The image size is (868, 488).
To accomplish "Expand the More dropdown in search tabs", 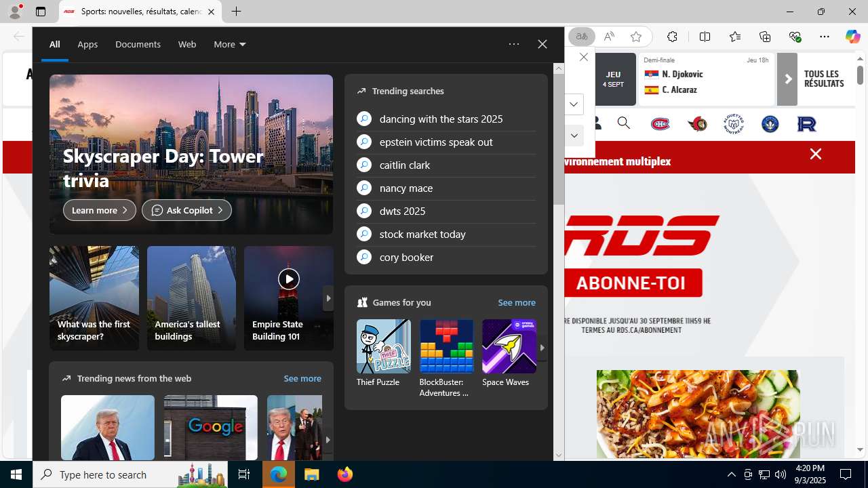I will tap(230, 44).
